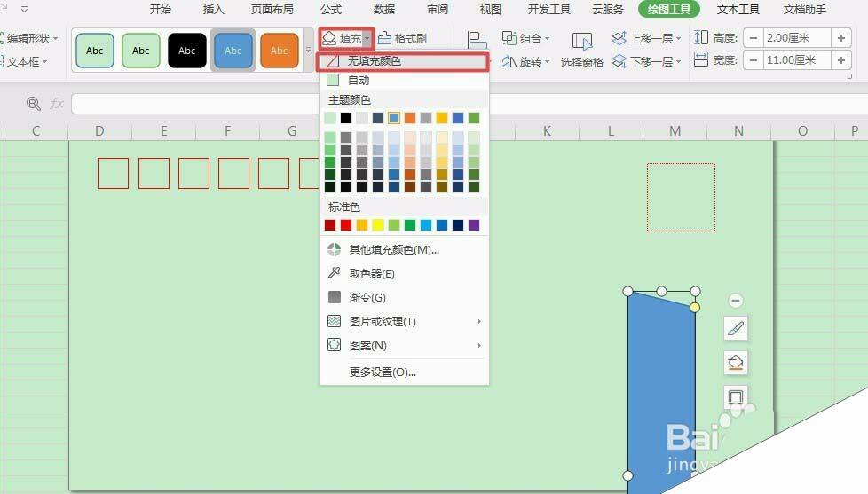The width and height of the screenshot is (868, 494).
Task: Switch to 数据 tab
Action: [384, 10]
